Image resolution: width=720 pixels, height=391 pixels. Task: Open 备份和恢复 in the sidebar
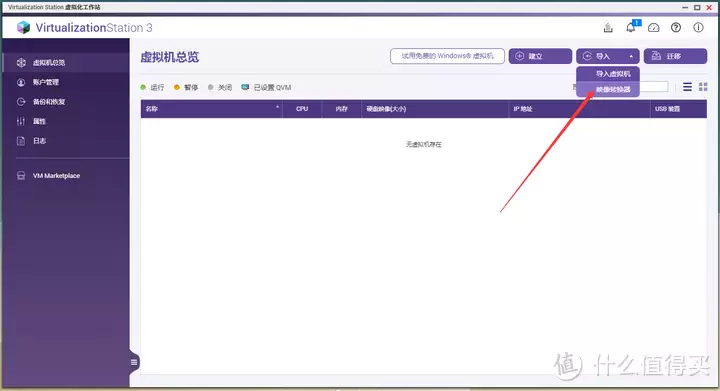65,102
